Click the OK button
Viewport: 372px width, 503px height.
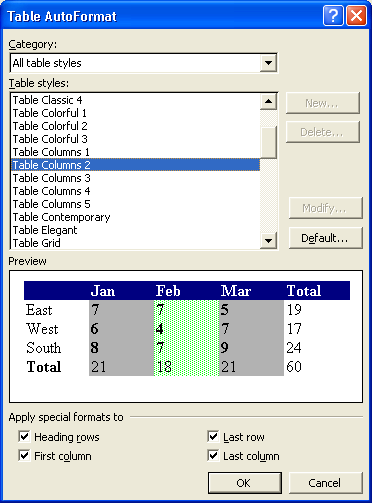tap(245, 483)
